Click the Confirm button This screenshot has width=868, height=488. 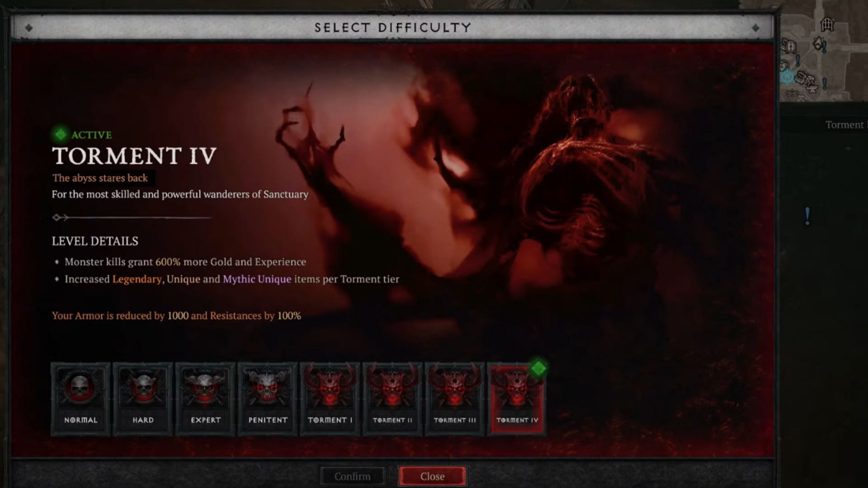point(352,476)
